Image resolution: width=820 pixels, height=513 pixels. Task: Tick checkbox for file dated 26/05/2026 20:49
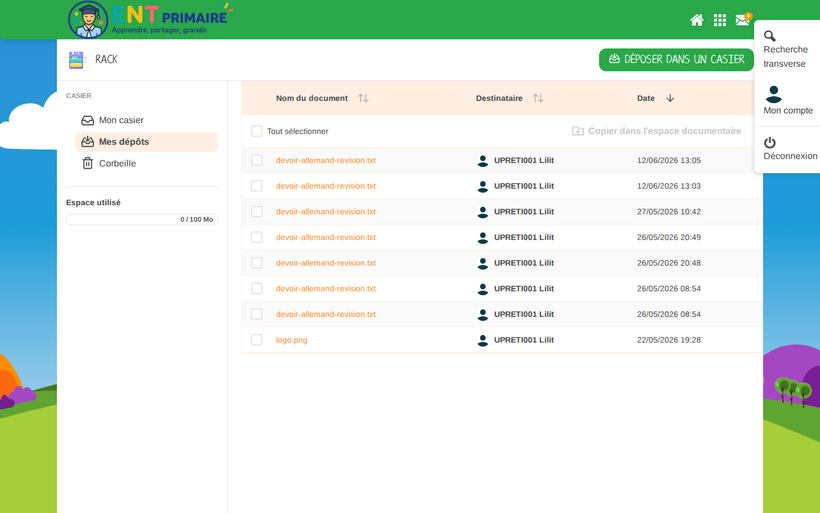[256, 237]
